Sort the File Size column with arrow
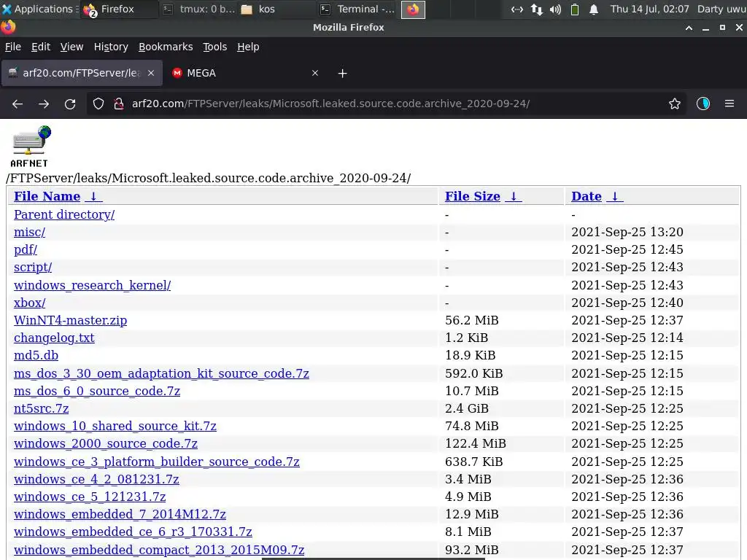747x560 pixels. 514,196
